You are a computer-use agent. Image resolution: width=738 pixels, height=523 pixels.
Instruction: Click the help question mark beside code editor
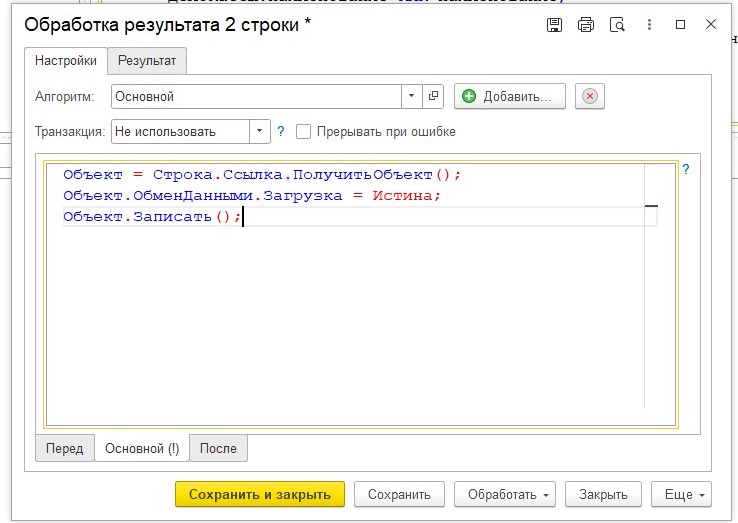click(686, 169)
